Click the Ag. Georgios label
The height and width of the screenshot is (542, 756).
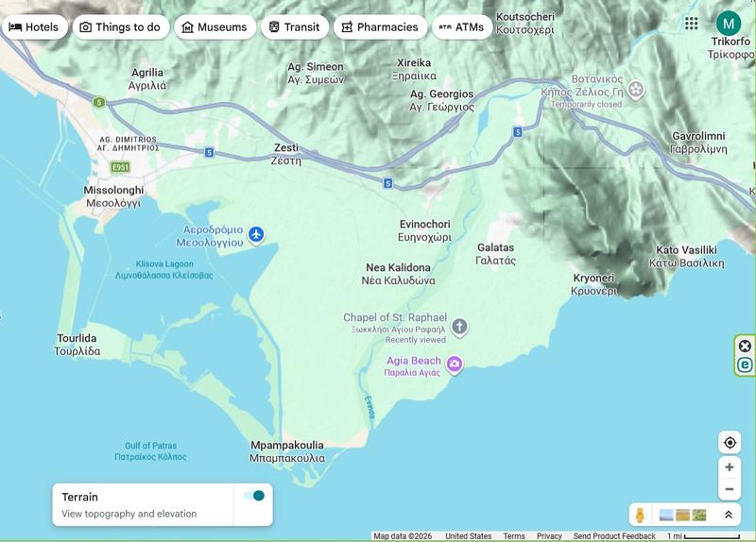[x=441, y=100]
